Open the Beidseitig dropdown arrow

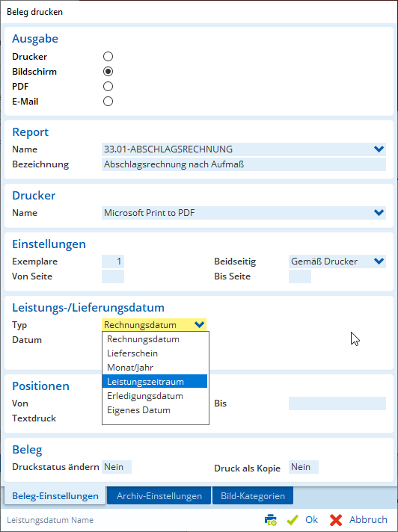tap(379, 262)
